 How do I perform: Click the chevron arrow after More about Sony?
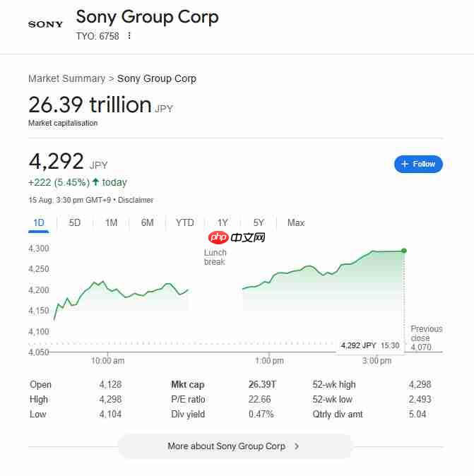click(x=297, y=446)
